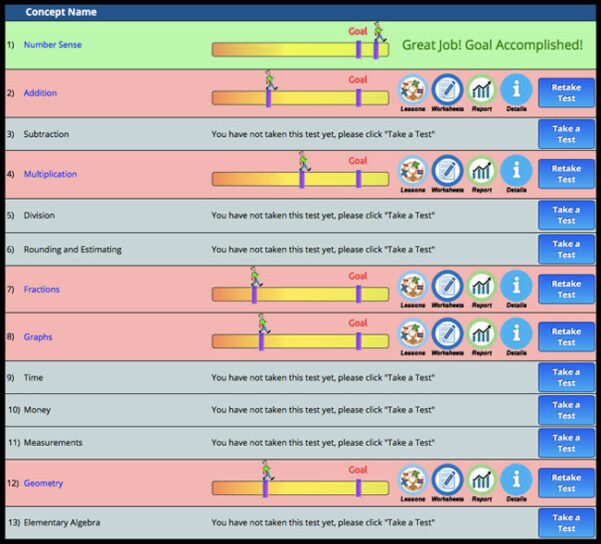Start Take a Test for Division
This screenshot has height=544, width=601.
point(566,215)
